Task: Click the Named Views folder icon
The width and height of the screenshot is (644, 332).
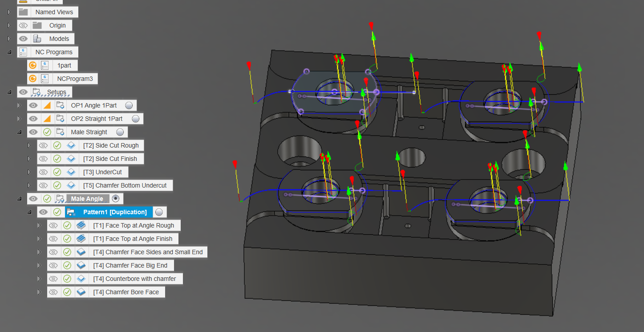Action: (23, 12)
